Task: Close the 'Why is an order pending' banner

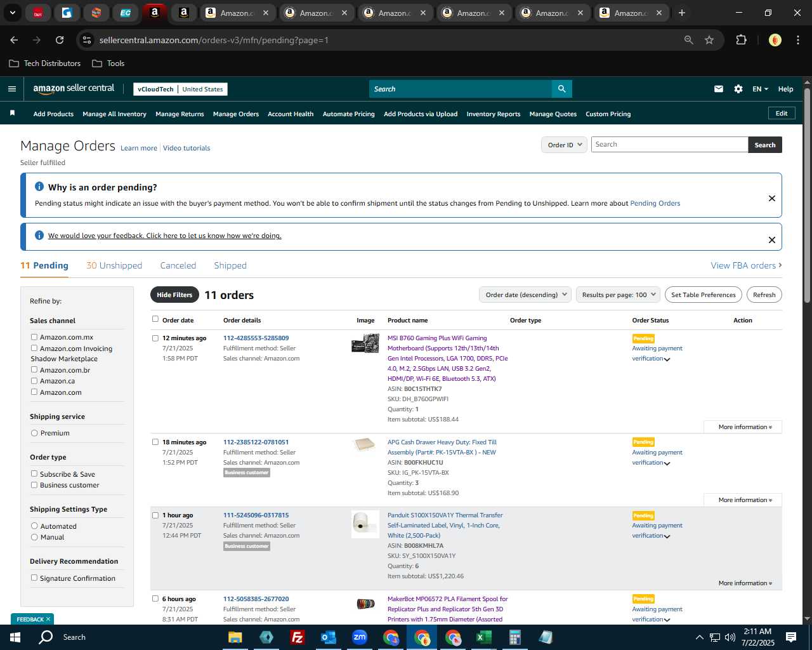Action: (772, 198)
